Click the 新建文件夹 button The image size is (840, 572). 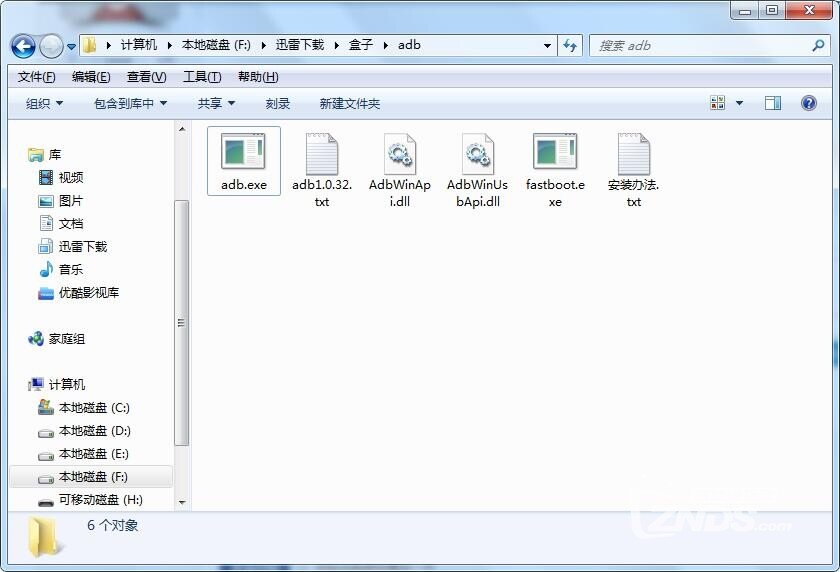click(x=350, y=104)
